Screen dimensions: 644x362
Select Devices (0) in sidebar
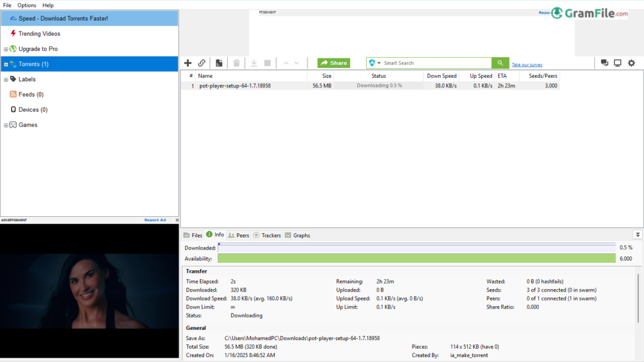(x=33, y=109)
